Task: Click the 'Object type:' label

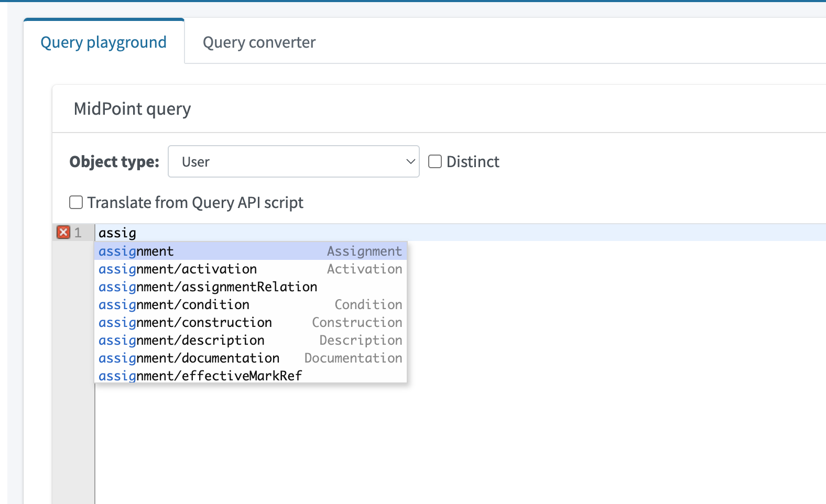Action: click(x=114, y=161)
